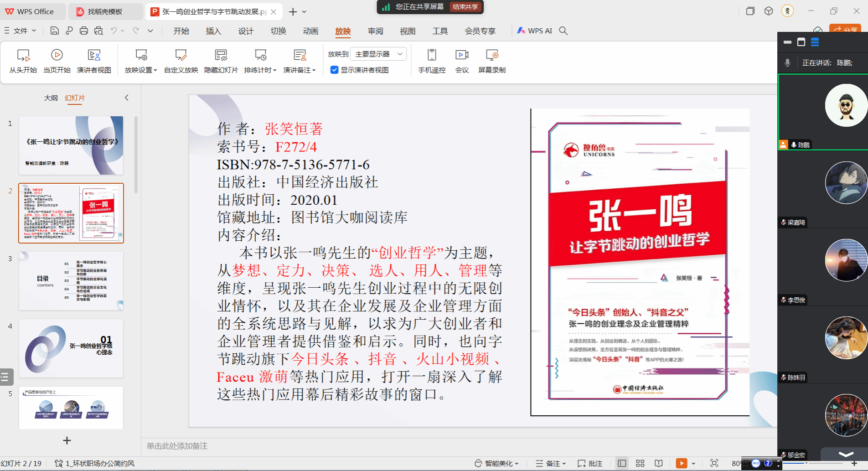
Task: Open the 智能美化 button in status bar
Action: [x=497, y=463]
